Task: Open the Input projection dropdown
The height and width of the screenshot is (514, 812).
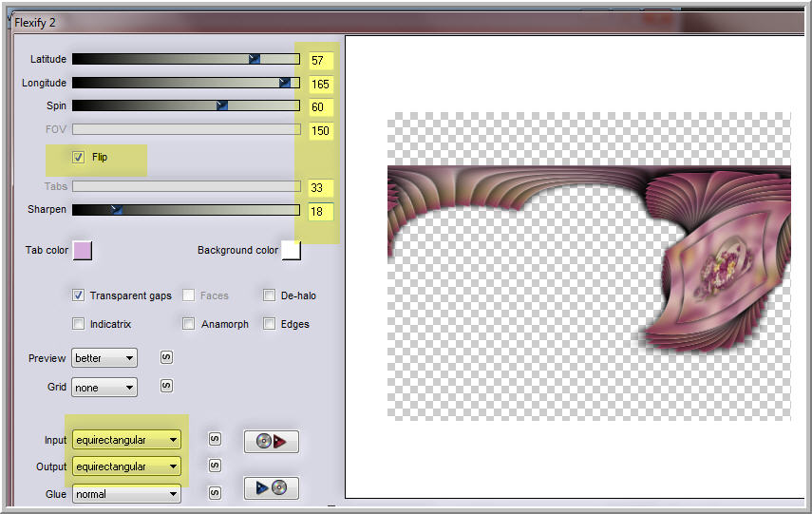Action: point(126,440)
